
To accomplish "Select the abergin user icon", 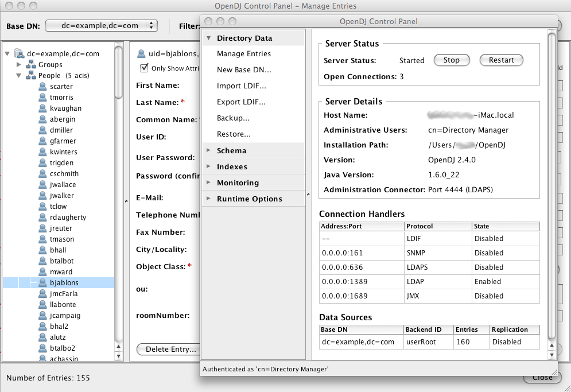I will (x=42, y=119).
